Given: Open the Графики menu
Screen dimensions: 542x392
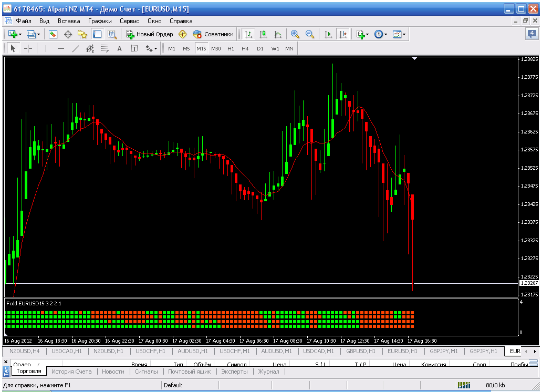Looking at the screenshot, I should click(100, 21).
